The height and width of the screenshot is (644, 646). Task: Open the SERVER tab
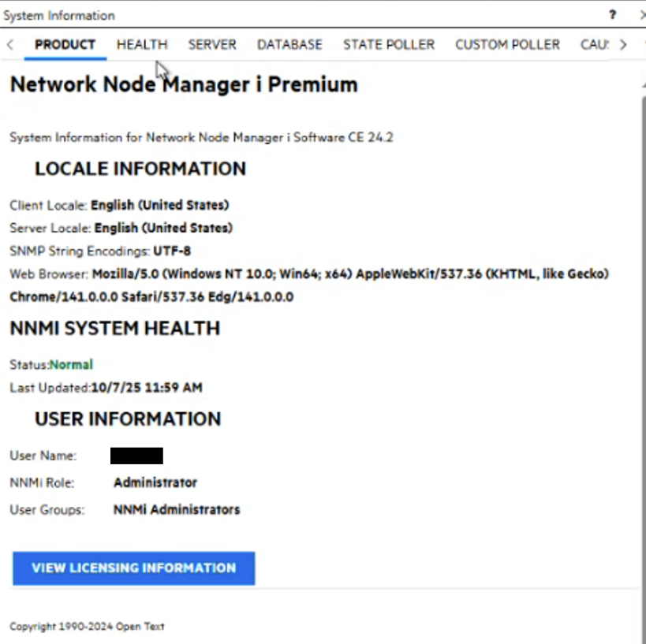211,45
